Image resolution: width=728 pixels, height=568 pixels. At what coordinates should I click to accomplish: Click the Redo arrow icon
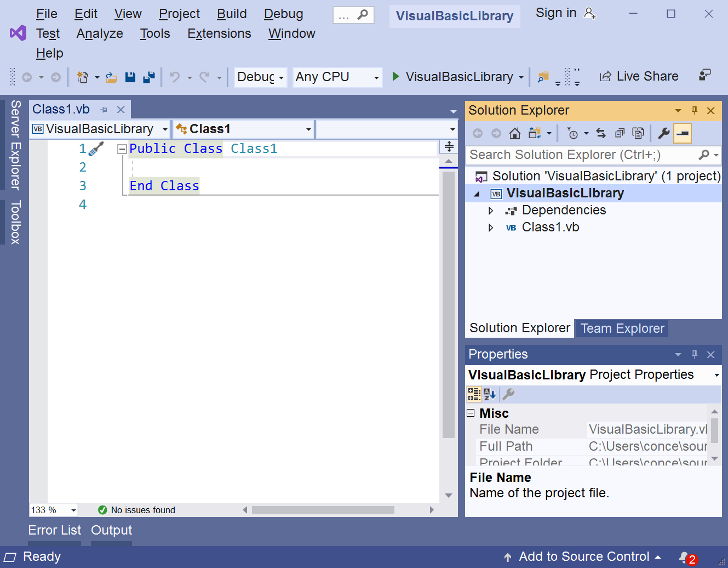[204, 77]
